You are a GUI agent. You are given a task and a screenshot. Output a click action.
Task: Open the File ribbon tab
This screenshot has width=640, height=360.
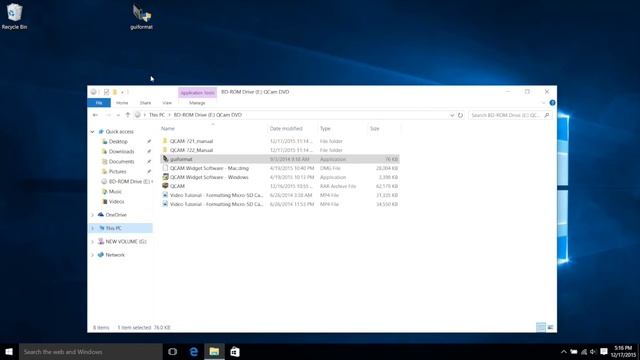pyautogui.click(x=99, y=103)
